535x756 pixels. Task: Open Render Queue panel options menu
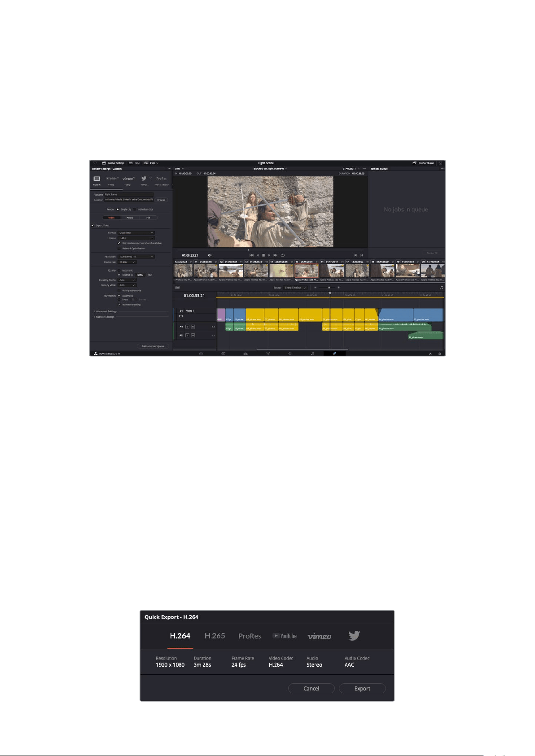click(443, 169)
